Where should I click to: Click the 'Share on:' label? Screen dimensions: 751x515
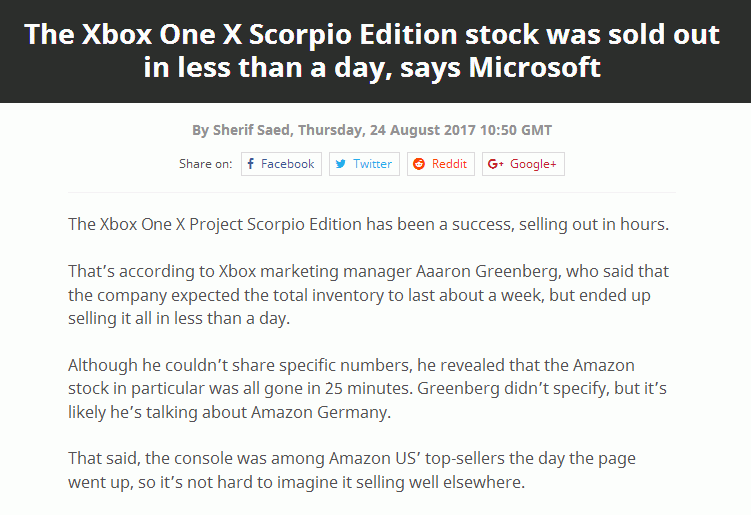point(205,164)
